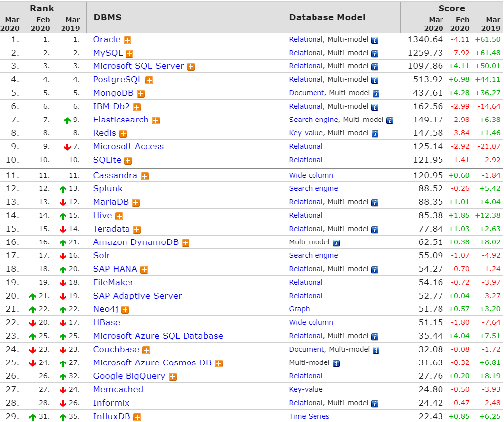The width and height of the screenshot is (504, 422).
Task: Click the Score column header
Action: point(451,8)
